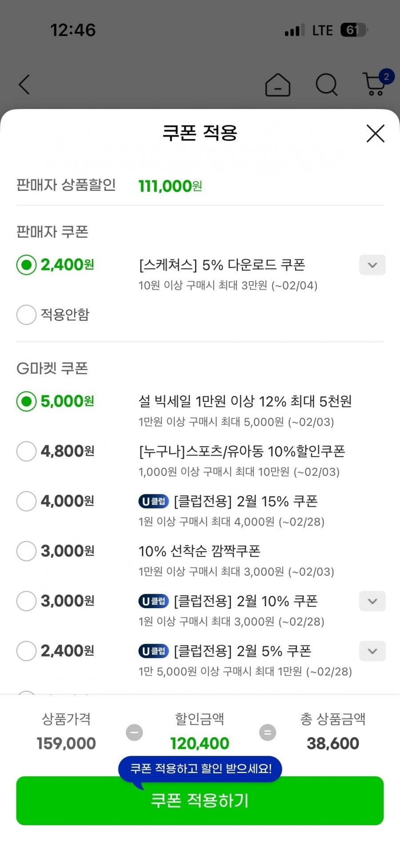Tap the back arrow icon

(x=24, y=85)
